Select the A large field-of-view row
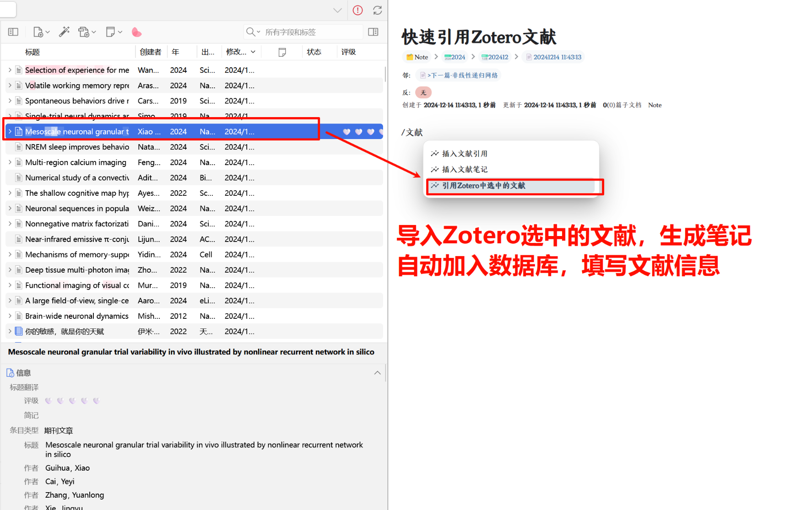The height and width of the screenshot is (510, 812). tap(194, 301)
